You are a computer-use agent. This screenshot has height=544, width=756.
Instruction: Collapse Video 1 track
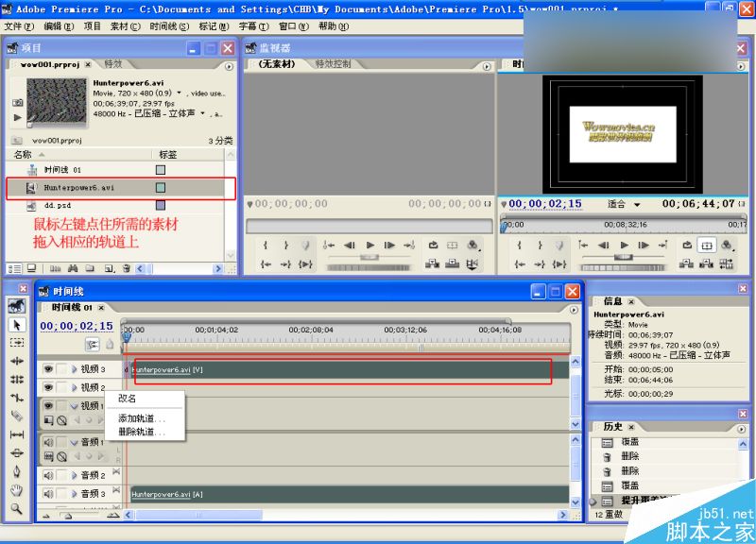(75, 406)
